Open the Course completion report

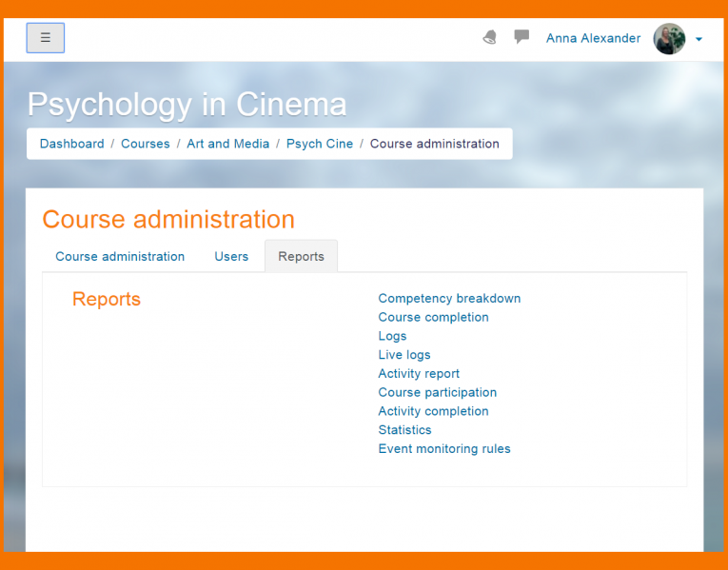click(433, 317)
